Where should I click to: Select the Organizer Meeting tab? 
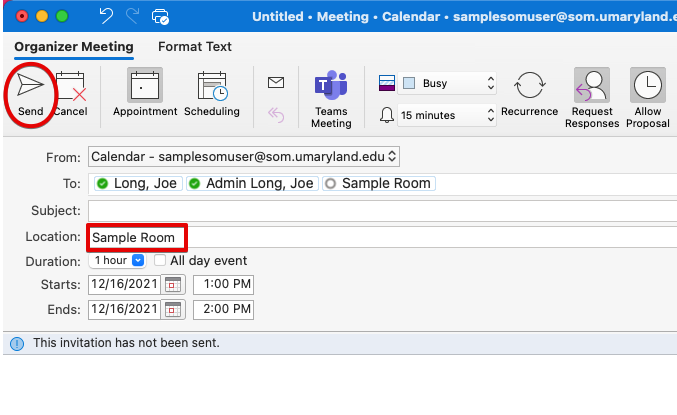coord(73,46)
